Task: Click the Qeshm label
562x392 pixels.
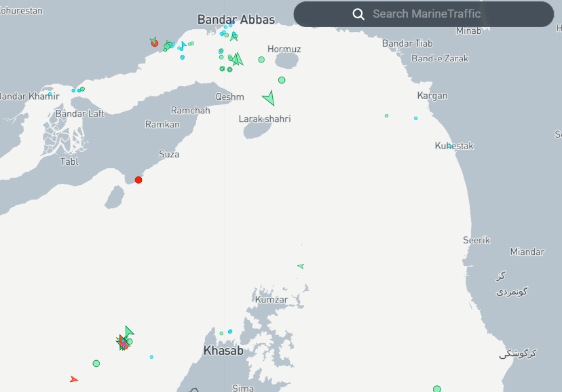Action: [229, 97]
